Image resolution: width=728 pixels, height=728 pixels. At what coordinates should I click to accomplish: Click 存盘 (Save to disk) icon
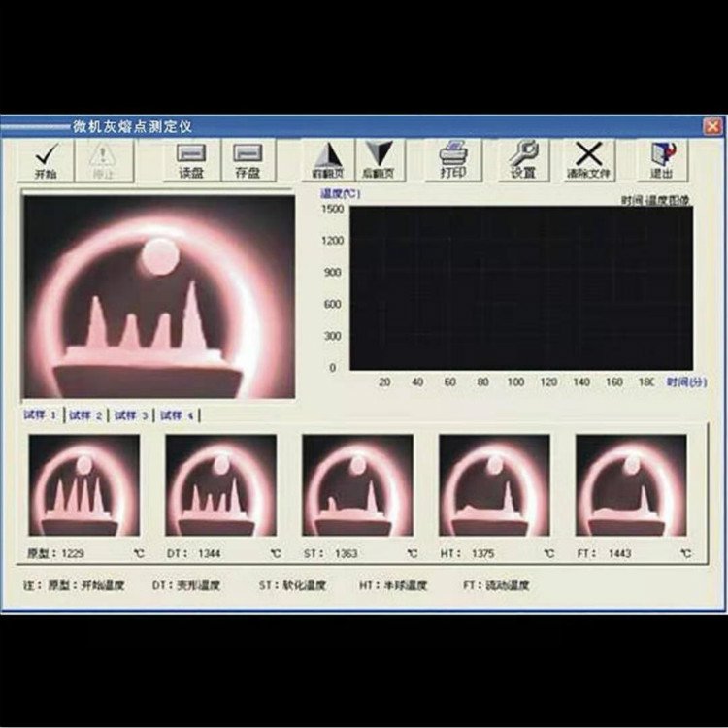coord(248,159)
